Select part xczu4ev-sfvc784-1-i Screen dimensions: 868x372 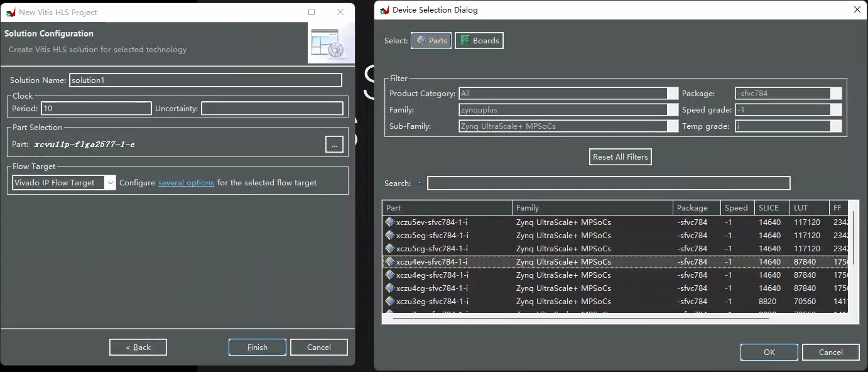[616, 262]
